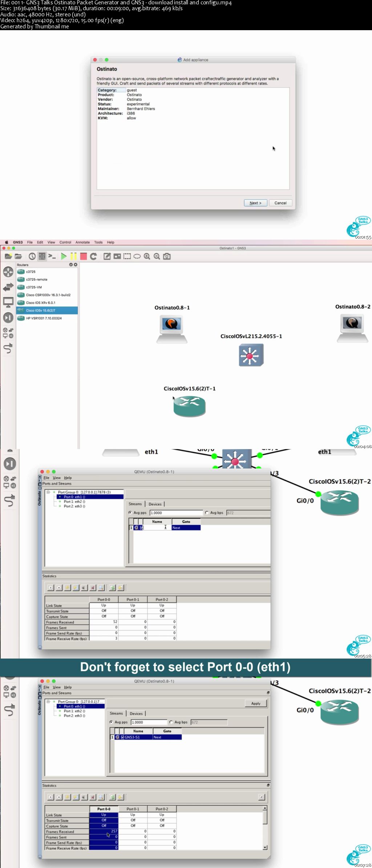Browse end devices using the monitor sidebar icon
The image size is (372, 868).
(8, 302)
